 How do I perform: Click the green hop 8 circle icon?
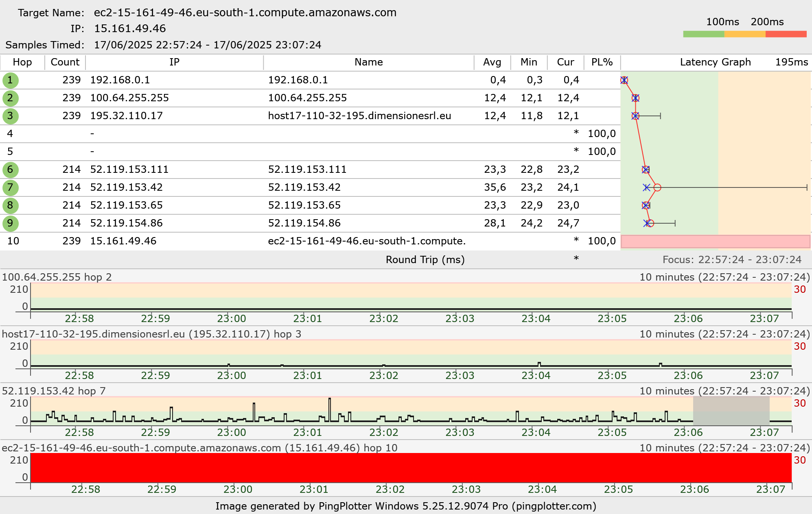[x=10, y=205]
